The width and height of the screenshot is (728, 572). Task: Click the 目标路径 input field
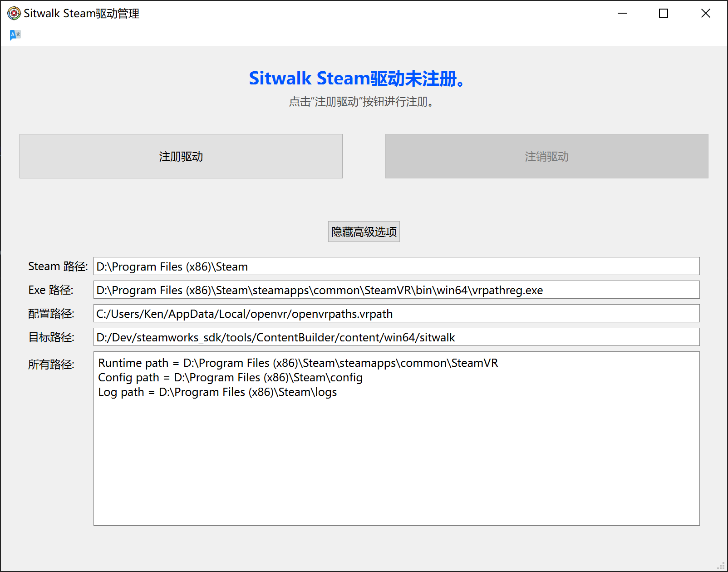397,337
